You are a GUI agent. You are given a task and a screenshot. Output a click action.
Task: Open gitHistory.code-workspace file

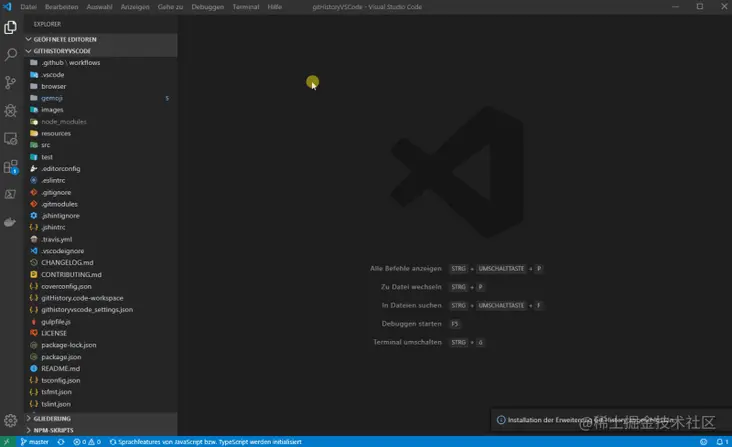click(101, 298)
